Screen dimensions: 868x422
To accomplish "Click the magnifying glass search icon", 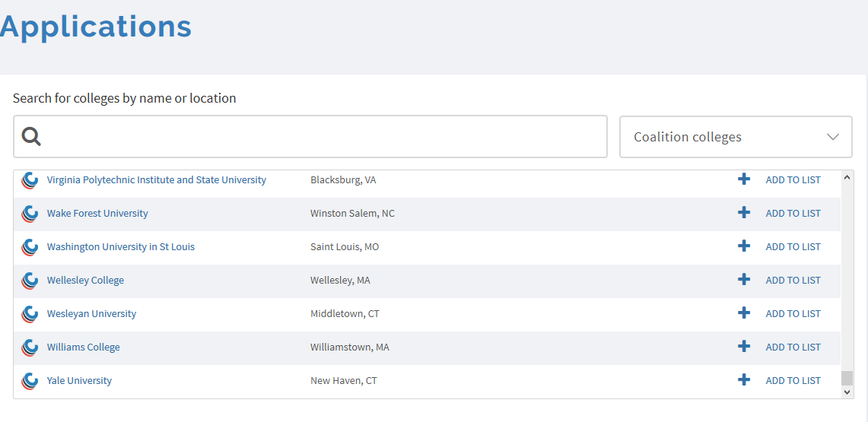I will click(31, 136).
